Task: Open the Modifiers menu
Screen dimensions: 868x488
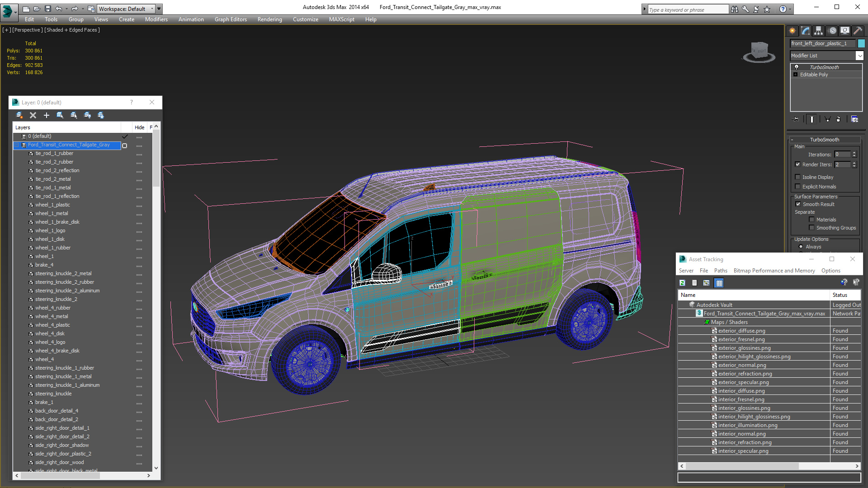Action: 156,19
